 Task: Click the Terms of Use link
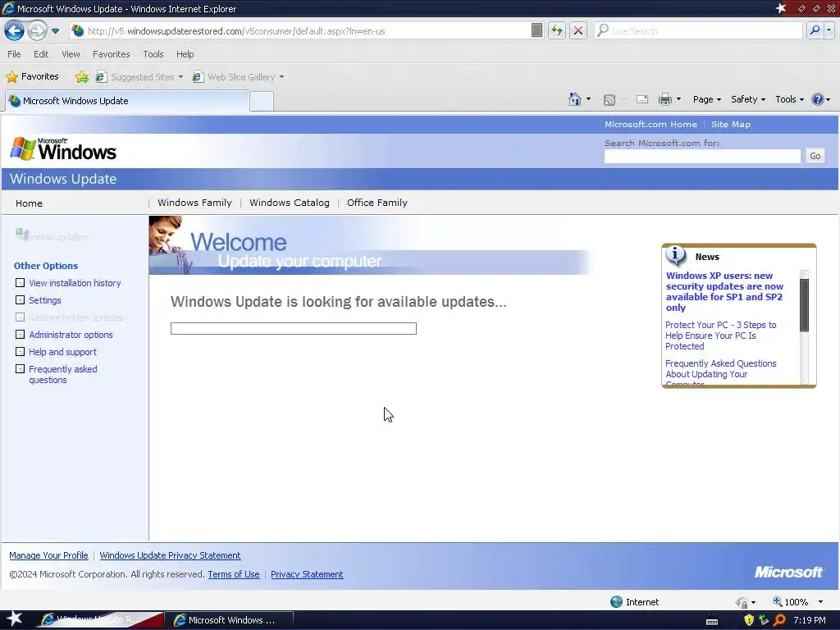click(234, 574)
